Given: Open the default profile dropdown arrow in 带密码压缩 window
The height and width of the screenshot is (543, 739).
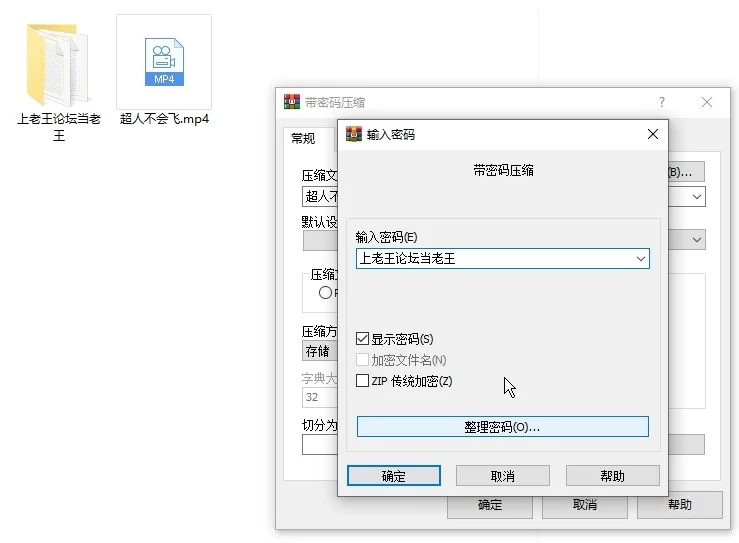Looking at the screenshot, I should (x=697, y=240).
